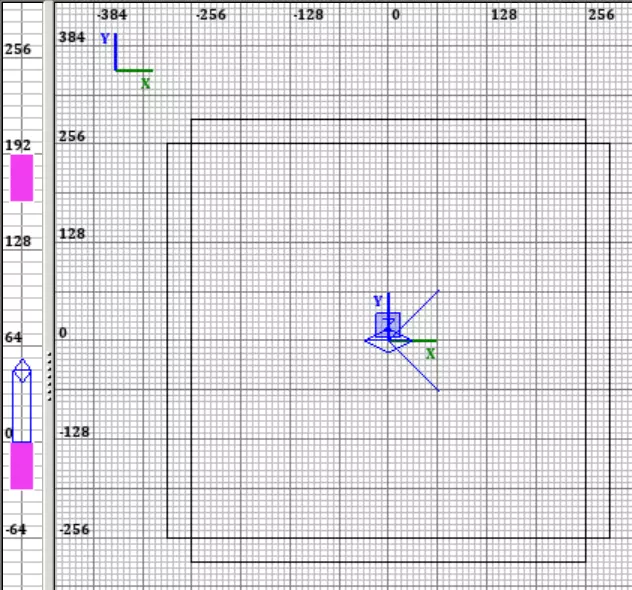The image size is (632, 590).
Task: Click the dotted splitter handle between views
Action: pos(49,376)
